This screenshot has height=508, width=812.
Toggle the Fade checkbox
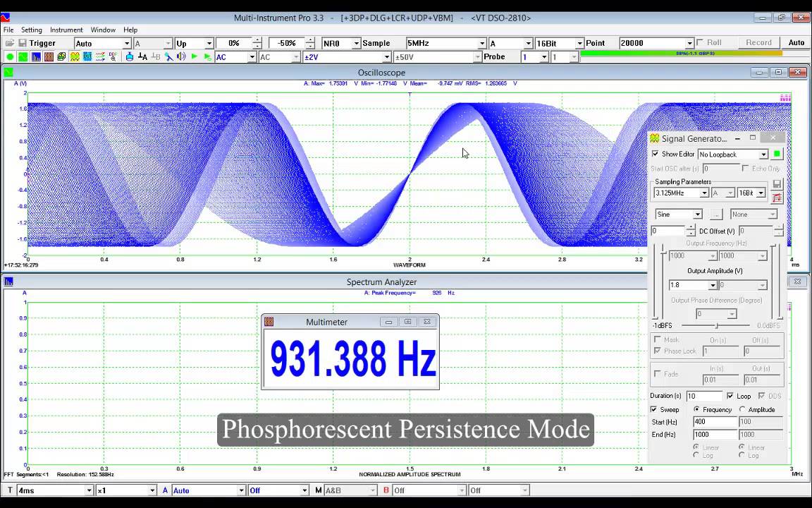[658, 373]
